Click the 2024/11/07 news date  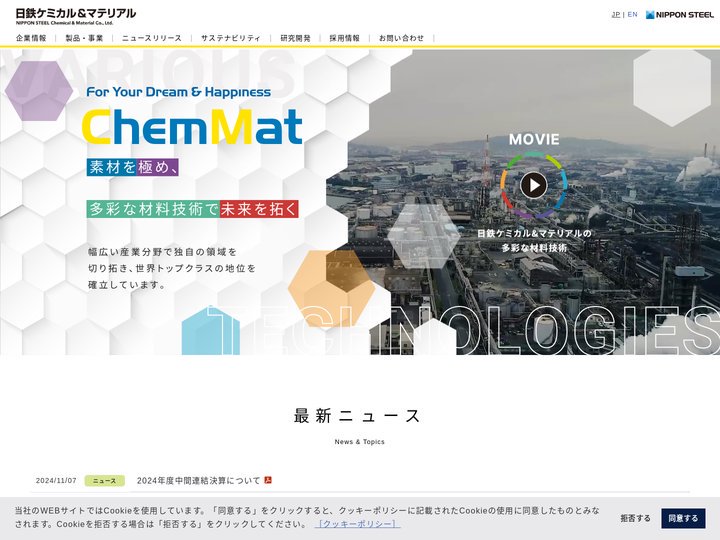(56, 480)
